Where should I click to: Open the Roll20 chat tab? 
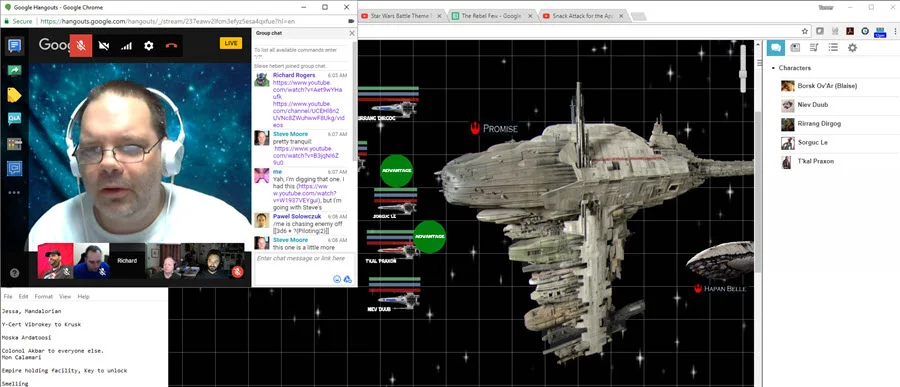[775, 48]
